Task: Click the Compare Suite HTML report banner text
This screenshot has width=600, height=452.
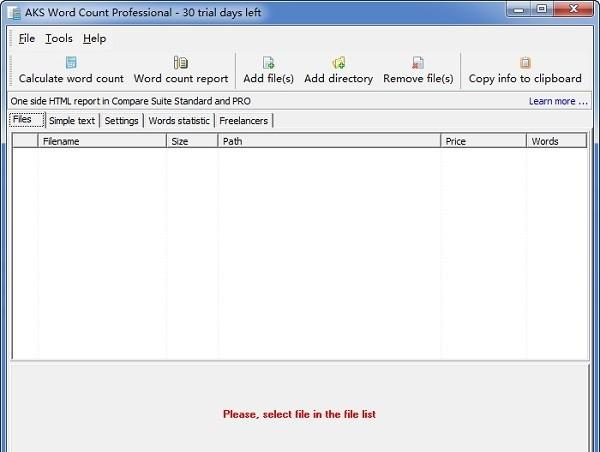Action: click(130, 101)
